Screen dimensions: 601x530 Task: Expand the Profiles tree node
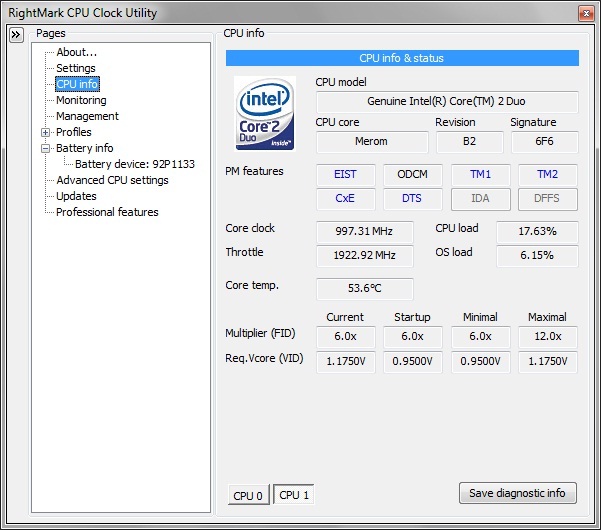[x=45, y=133]
